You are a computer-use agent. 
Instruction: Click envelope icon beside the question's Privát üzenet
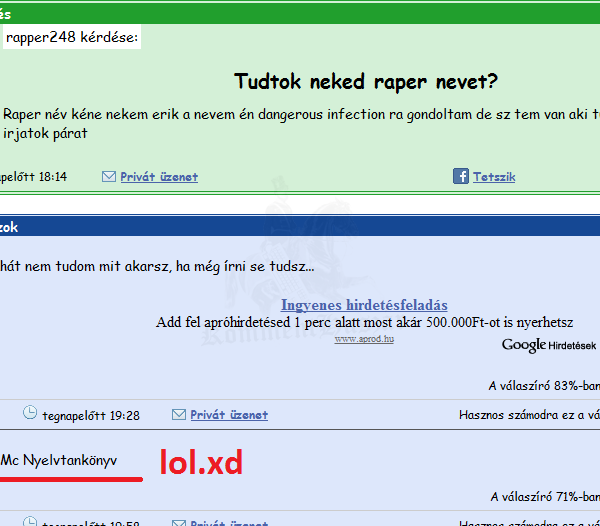pos(109,176)
